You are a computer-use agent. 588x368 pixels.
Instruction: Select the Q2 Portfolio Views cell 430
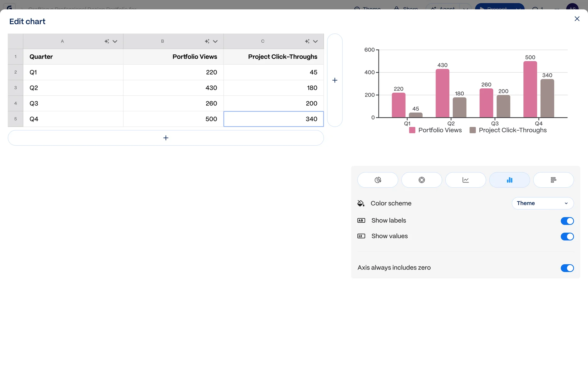(173, 88)
